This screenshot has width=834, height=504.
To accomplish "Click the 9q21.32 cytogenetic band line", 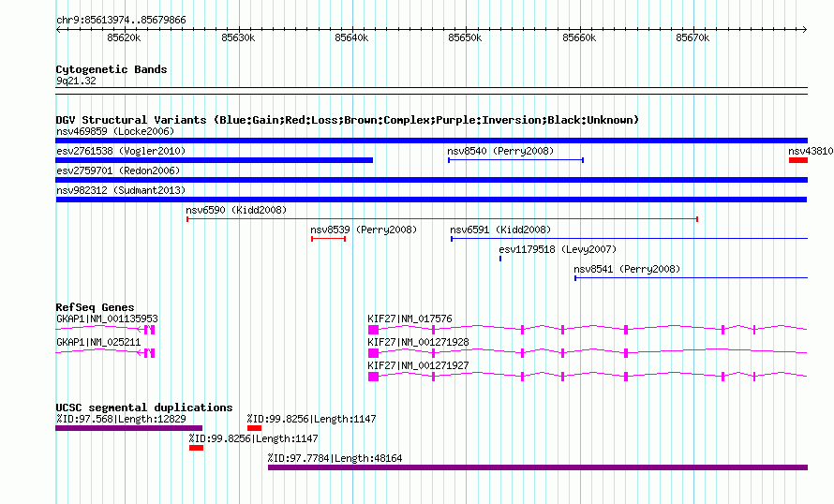I will point(431,91).
